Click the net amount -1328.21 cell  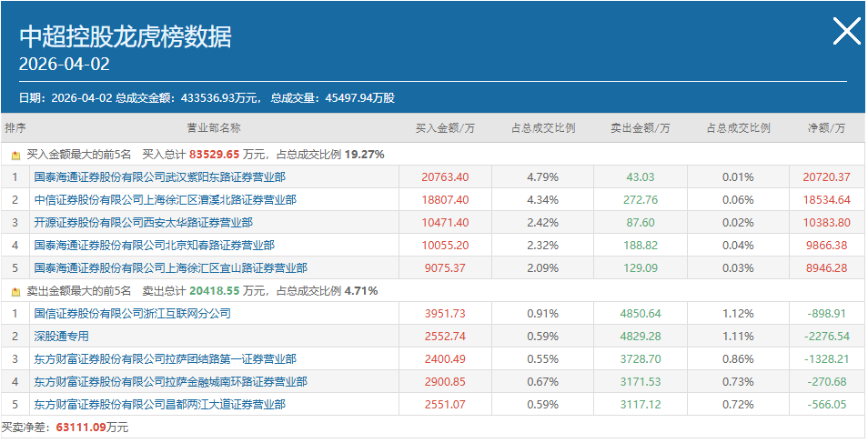click(x=826, y=358)
